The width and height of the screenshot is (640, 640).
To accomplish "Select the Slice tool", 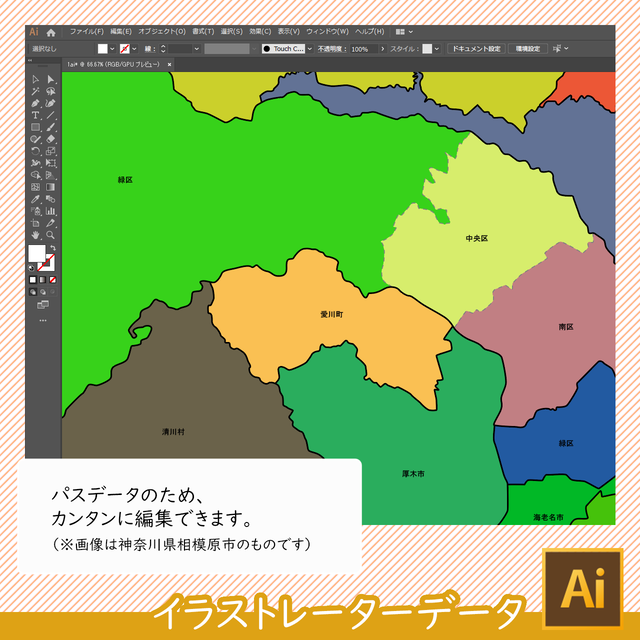I will pos(51,223).
